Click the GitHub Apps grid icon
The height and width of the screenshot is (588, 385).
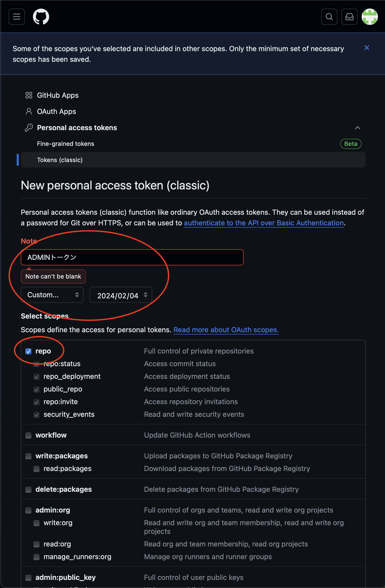29,95
